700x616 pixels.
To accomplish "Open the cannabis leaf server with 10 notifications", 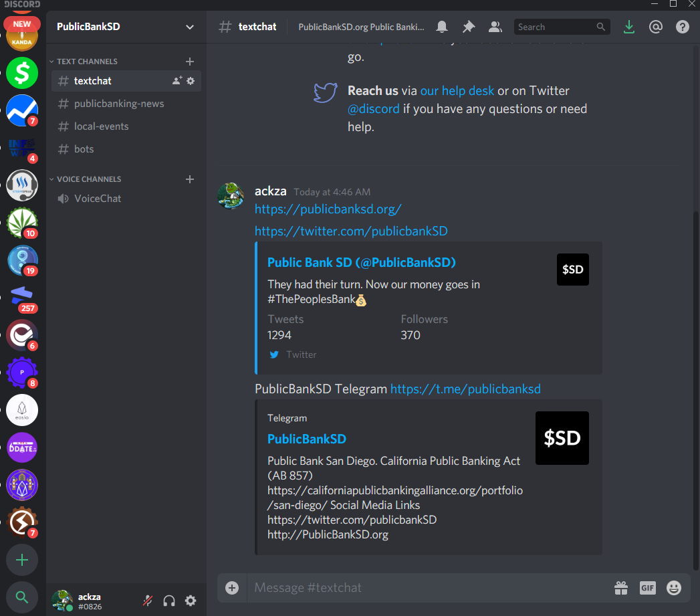I will [x=22, y=223].
